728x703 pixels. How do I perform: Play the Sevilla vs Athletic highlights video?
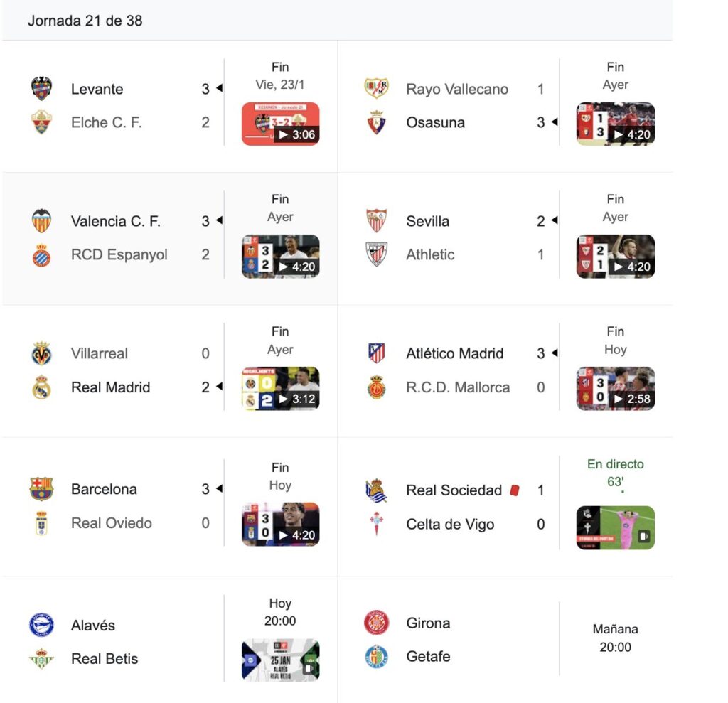[615, 257]
